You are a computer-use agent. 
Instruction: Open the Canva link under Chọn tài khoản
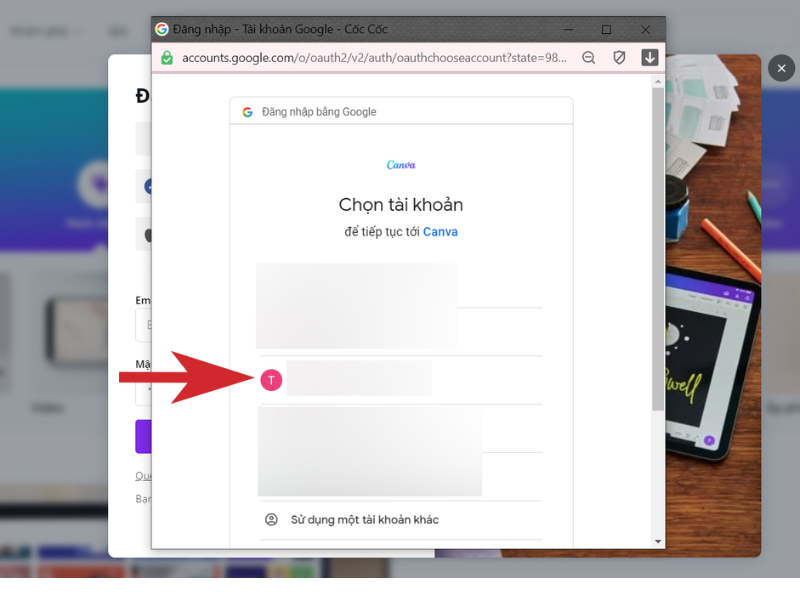click(x=440, y=231)
